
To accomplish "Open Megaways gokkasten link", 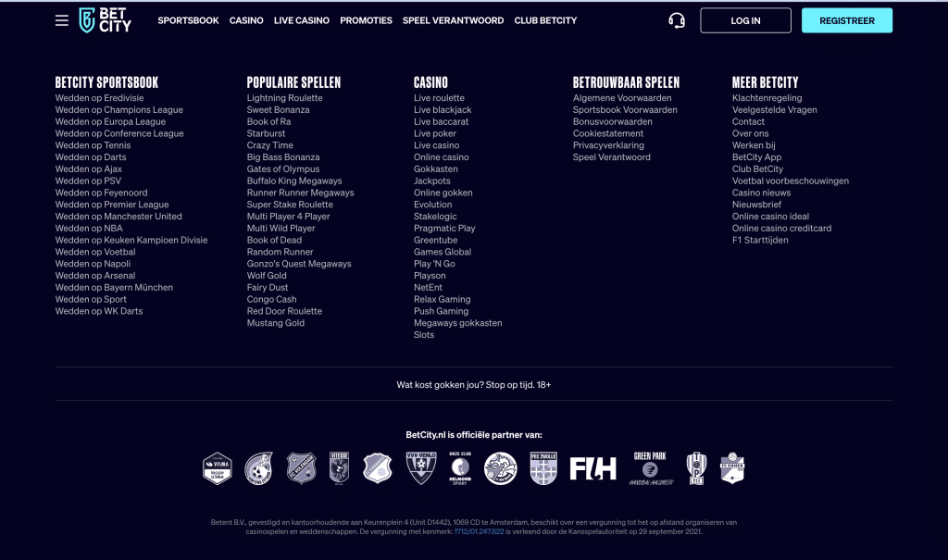I will click(x=457, y=323).
